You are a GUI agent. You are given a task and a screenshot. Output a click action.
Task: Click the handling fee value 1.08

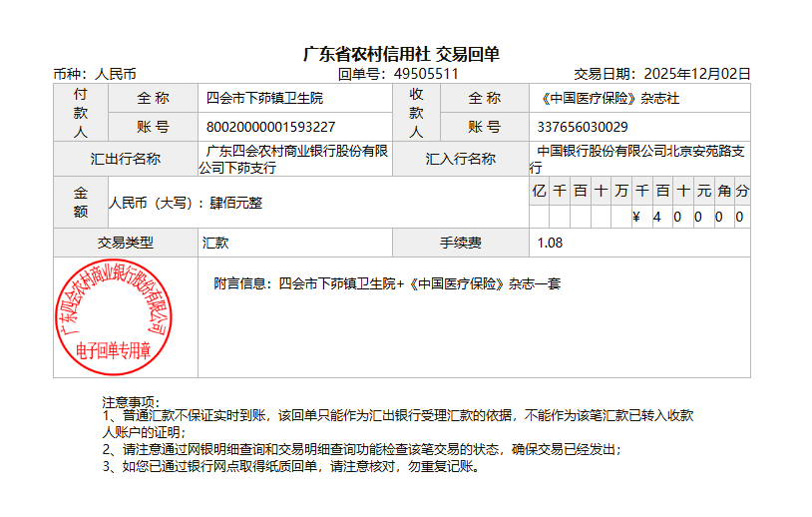550,243
